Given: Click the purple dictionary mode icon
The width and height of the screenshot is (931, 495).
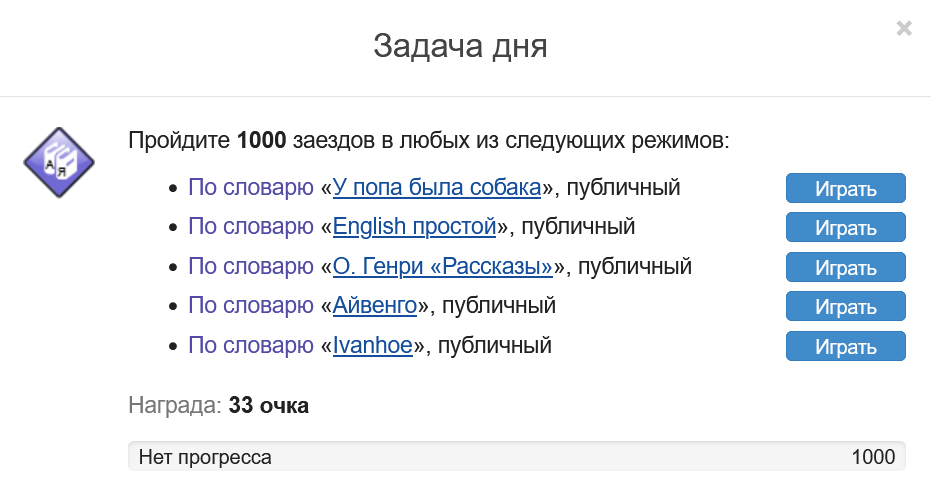Looking at the screenshot, I should tap(58, 162).
